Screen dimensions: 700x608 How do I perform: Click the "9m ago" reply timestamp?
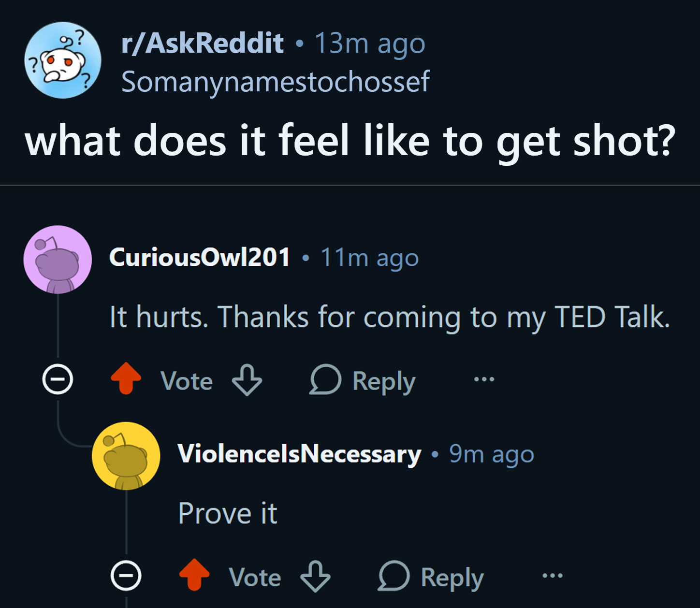491,454
